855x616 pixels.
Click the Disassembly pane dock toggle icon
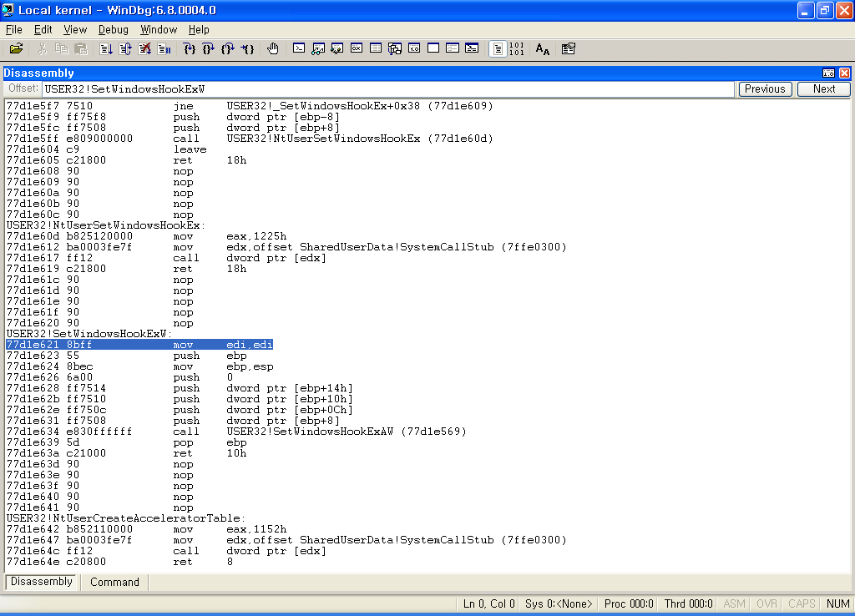[x=828, y=73]
